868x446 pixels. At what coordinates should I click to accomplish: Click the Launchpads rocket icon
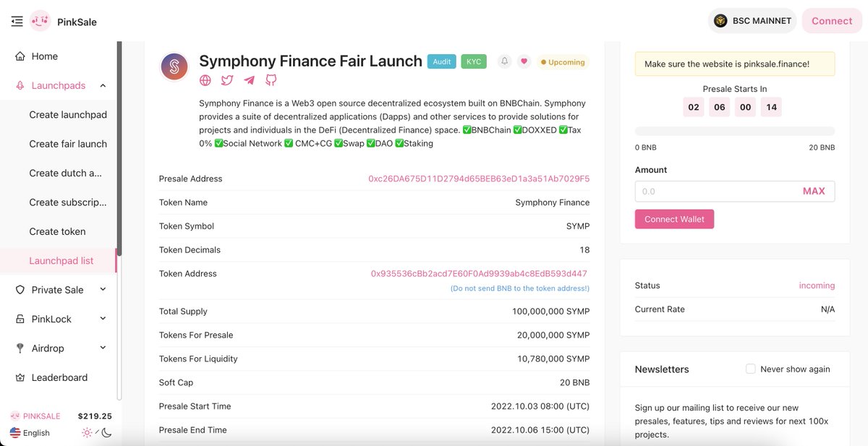click(x=20, y=85)
